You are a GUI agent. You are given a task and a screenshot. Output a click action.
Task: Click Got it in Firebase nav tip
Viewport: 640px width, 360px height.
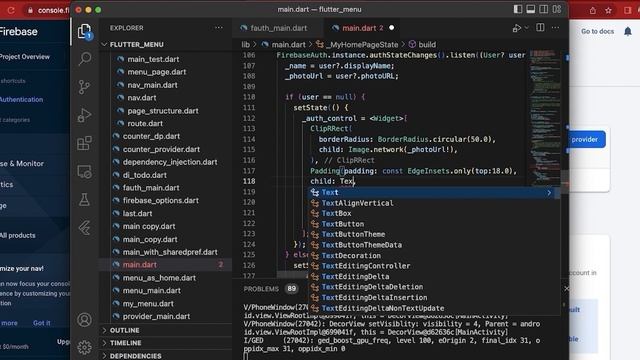pos(42,323)
